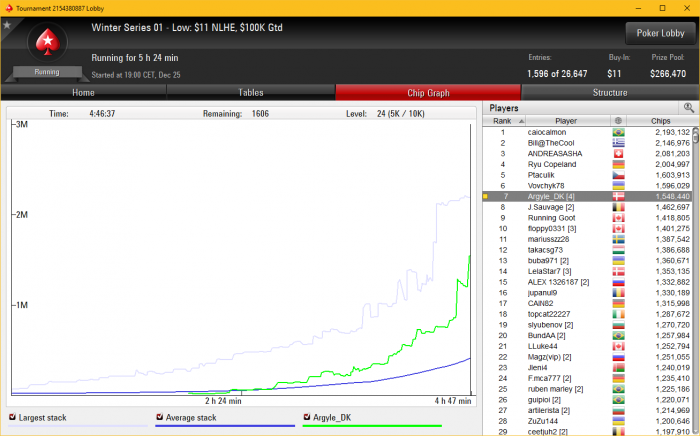Image resolution: width=700 pixels, height=436 pixels.
Task: Click the 2 h 24 min axis label
Action: tap(223, 401)
